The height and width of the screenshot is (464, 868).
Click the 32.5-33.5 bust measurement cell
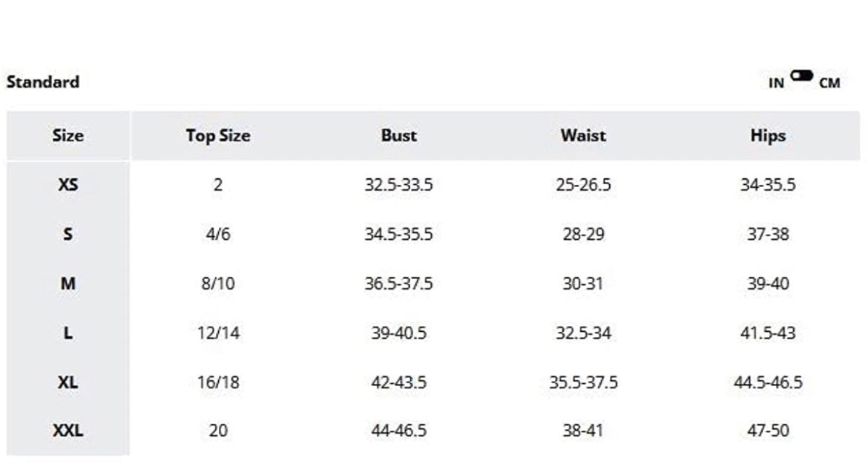pyautogui.click(x=398, y=184)
